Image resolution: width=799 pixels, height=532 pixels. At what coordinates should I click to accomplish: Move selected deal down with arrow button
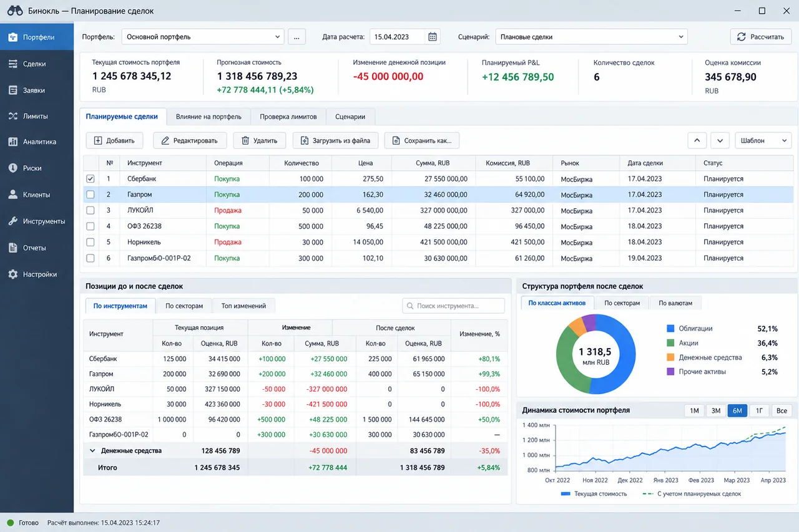click(x=720, y=140)
